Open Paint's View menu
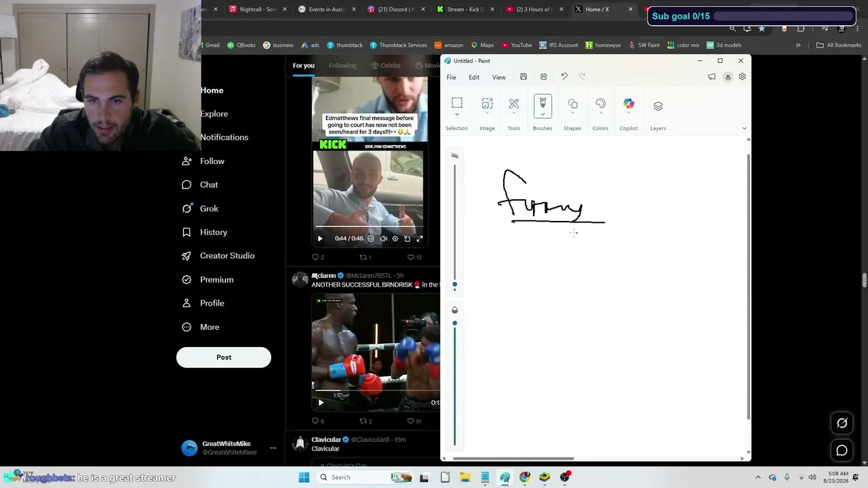This screenshot has height=488, width=868. click(498, 77)
